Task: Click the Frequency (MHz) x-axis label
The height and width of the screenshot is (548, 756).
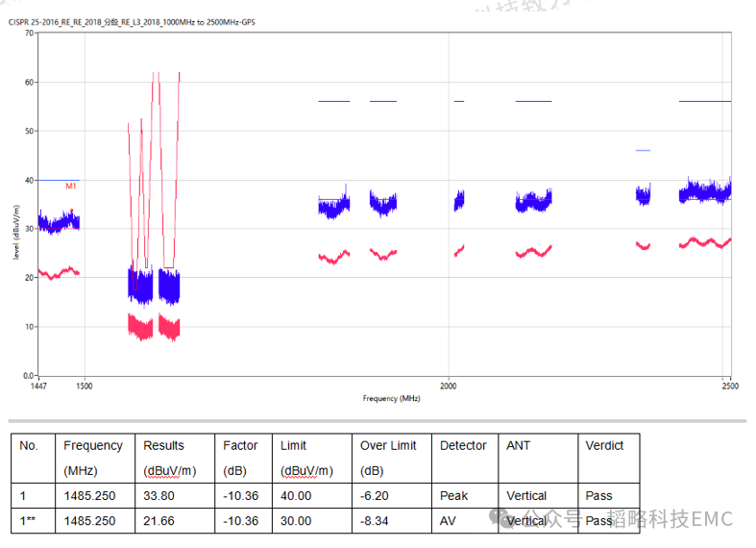Action: pos(391,398)
